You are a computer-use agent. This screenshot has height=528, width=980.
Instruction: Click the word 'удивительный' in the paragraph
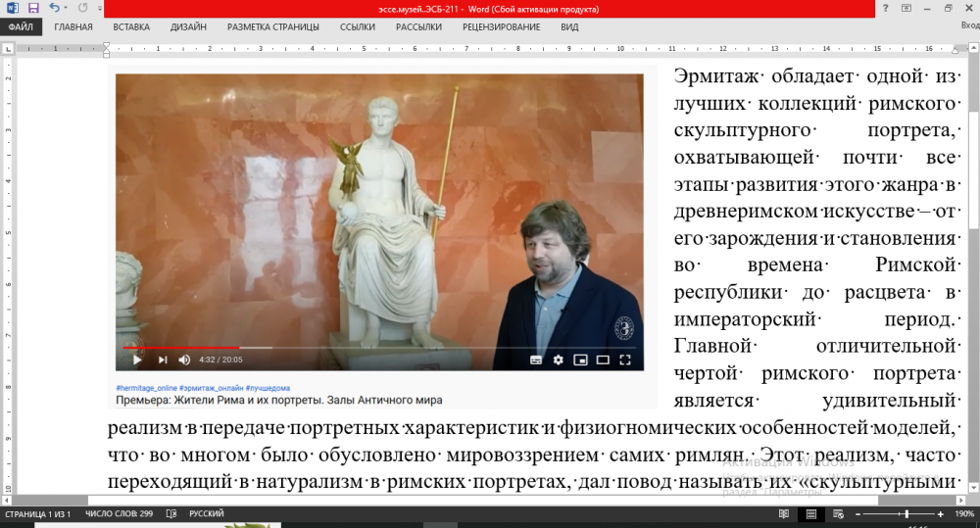pyautogui.click(x=890, y=401)
